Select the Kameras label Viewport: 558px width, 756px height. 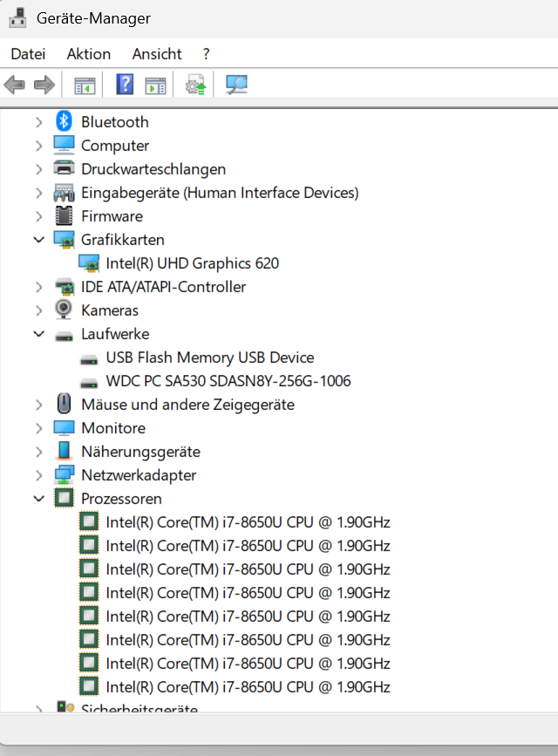click(x=110, y=310)
